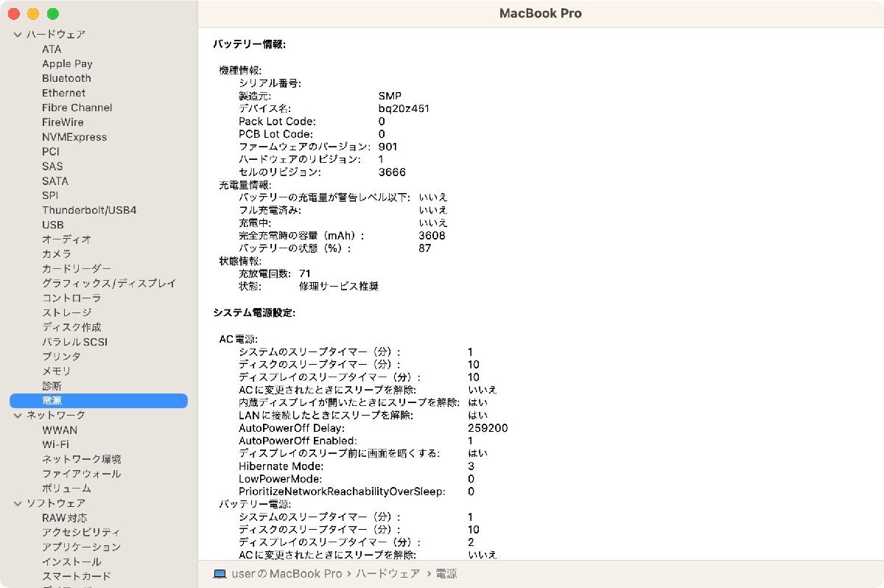Click the manufacturer value SMP
Viewport: 884px width, 588px height.
point(390,97)
